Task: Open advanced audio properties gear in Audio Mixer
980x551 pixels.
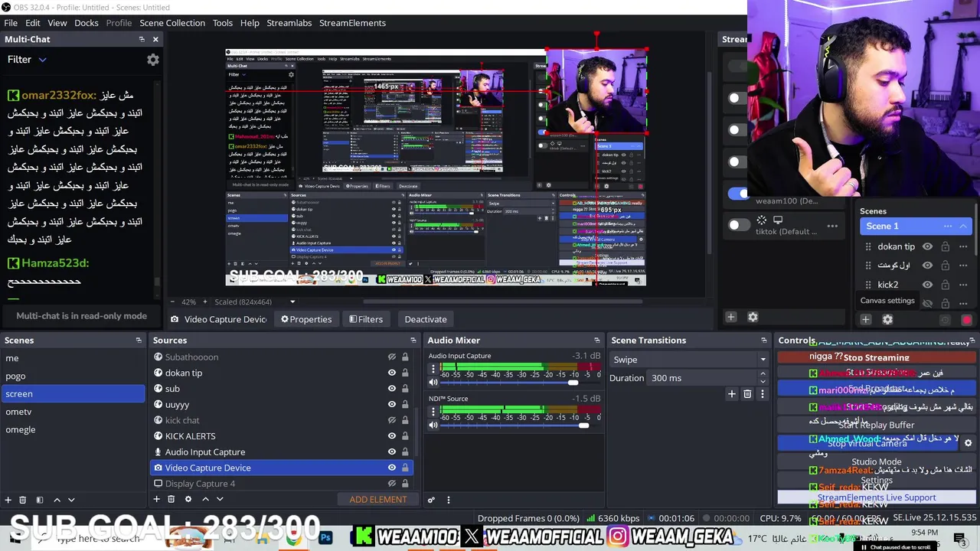Action: coord(431,500)
